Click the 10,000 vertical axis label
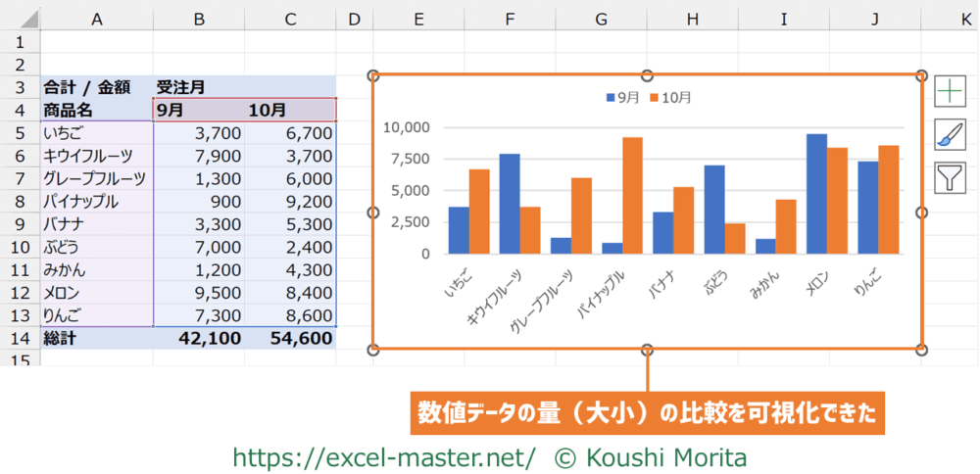Viewport: 980px width, 474px height. pyautogui.click(x=406, y=127)
